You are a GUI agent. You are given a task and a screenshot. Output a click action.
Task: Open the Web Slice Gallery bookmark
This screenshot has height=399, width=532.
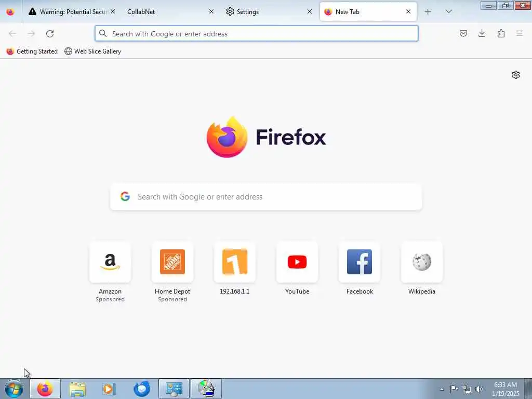click(92, 51)
